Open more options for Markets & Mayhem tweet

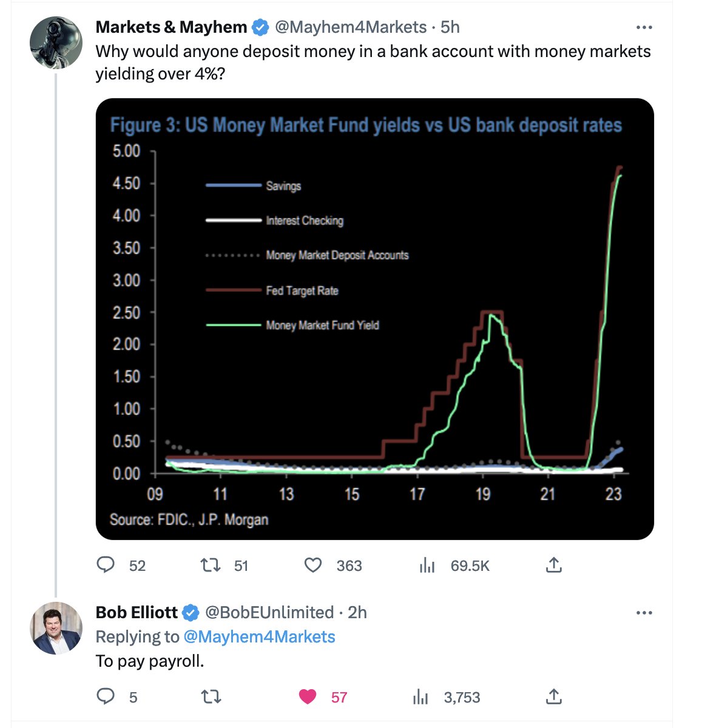coord(644,27)
